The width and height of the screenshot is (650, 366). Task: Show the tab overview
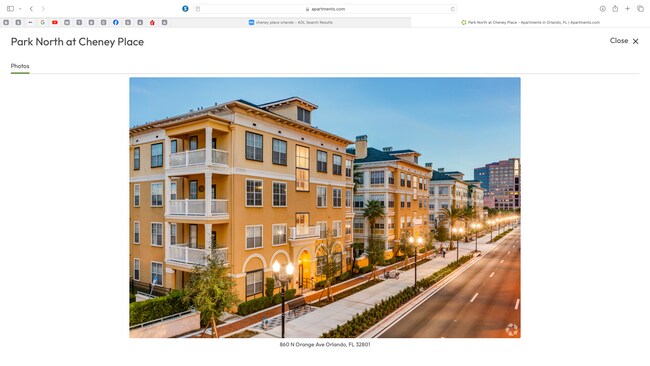[640, 9]
